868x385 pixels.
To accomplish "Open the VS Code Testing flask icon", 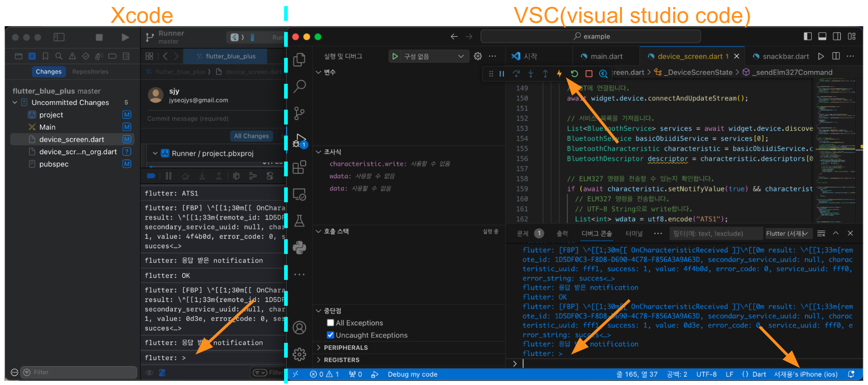I will [299, 221].
